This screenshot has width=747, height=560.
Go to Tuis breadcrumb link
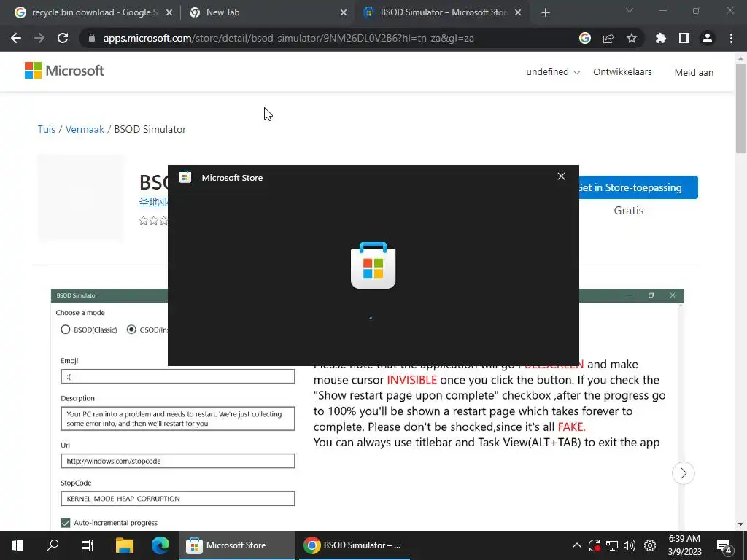[x=47, y=129]
